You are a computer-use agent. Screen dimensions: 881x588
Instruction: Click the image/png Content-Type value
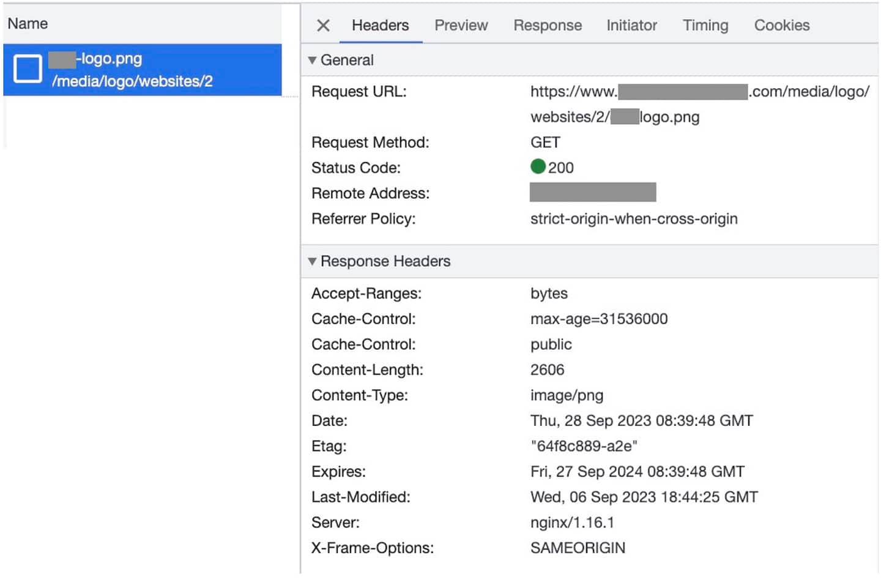coord(567,395)
